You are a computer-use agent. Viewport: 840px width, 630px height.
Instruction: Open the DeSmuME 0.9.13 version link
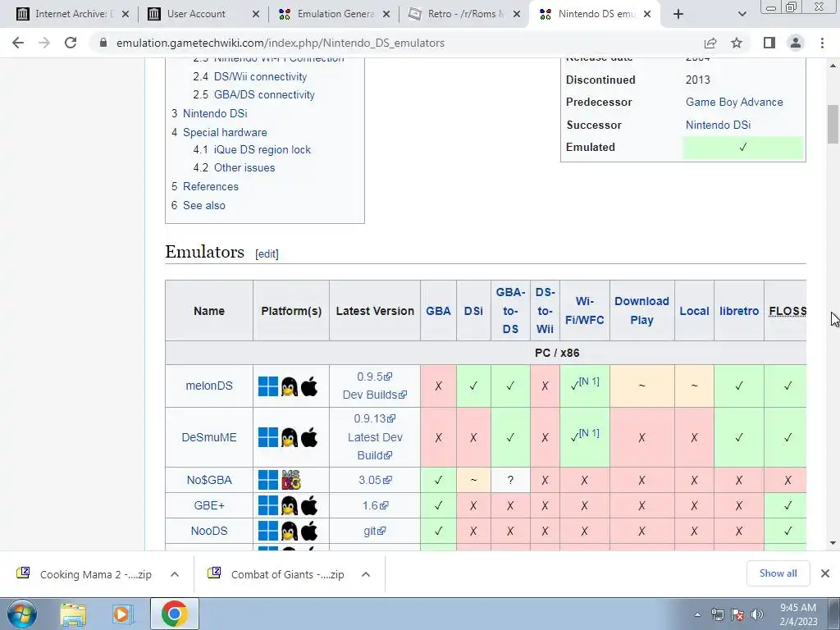tap(374, 418)
